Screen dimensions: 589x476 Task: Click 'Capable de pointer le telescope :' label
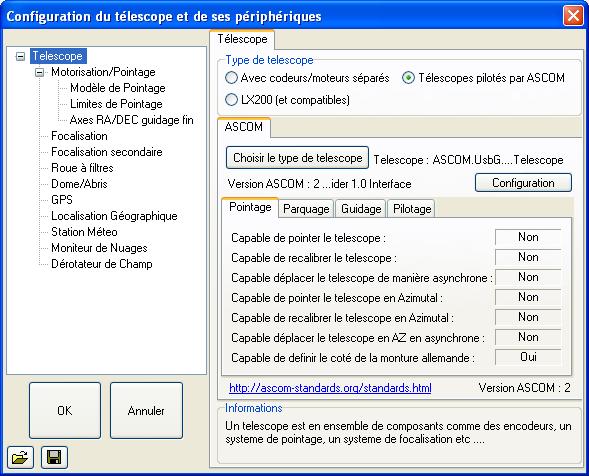click(x=308, y=238)
